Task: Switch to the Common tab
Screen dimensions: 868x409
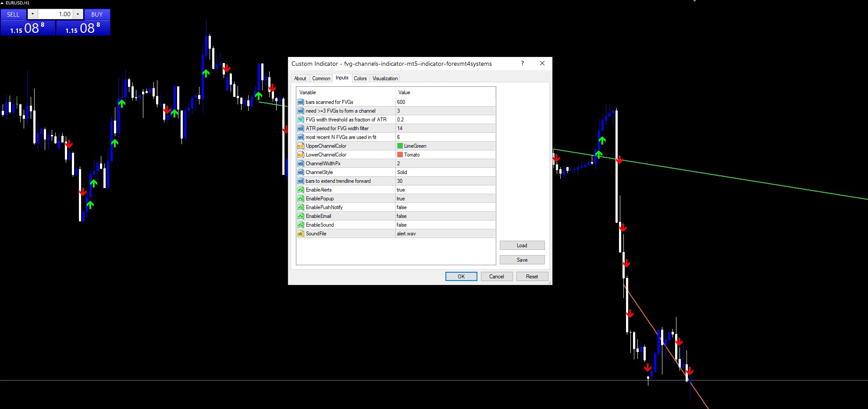Action: coord(321,78)
